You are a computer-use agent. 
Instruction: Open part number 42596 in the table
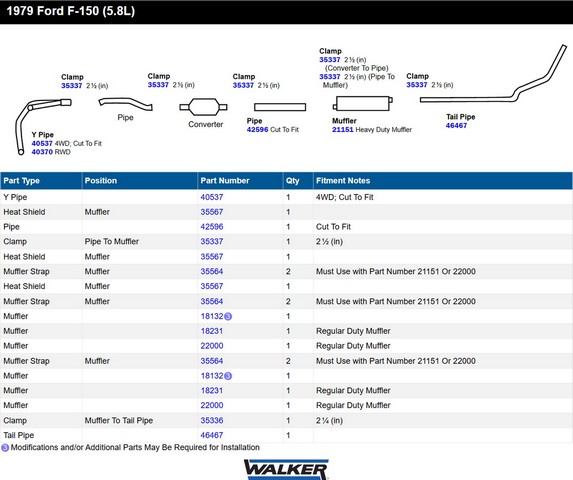tap(212, 227)
